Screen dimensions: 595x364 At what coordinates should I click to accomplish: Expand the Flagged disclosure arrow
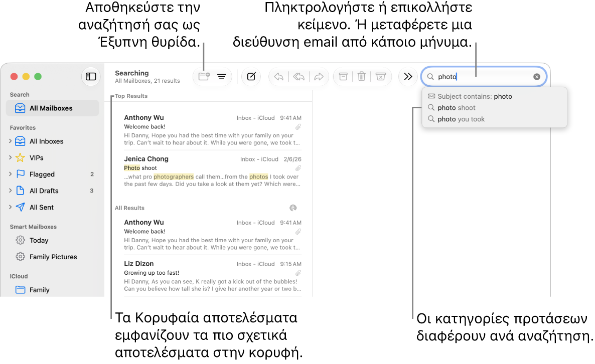[10, 174]
